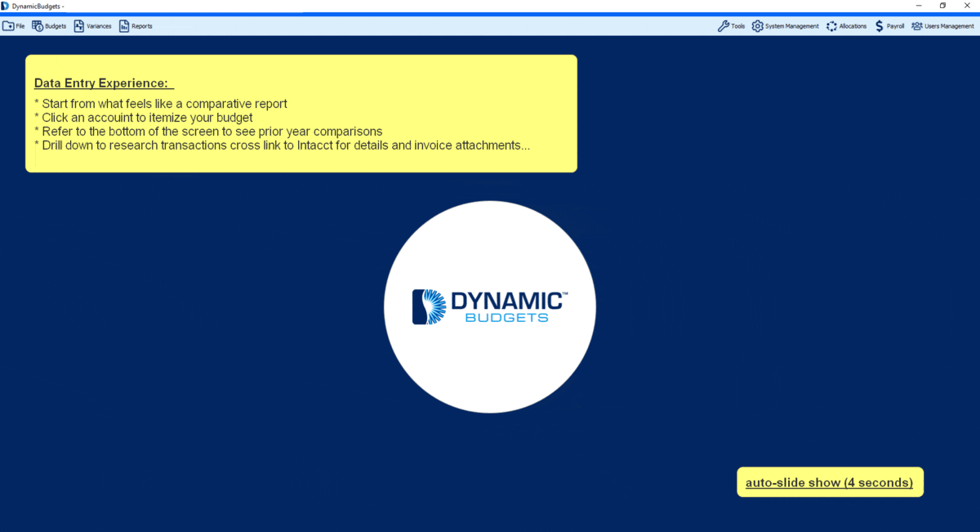Select the System Management menu text
Screen dimensions: 980x532
(x=791, y=26)
